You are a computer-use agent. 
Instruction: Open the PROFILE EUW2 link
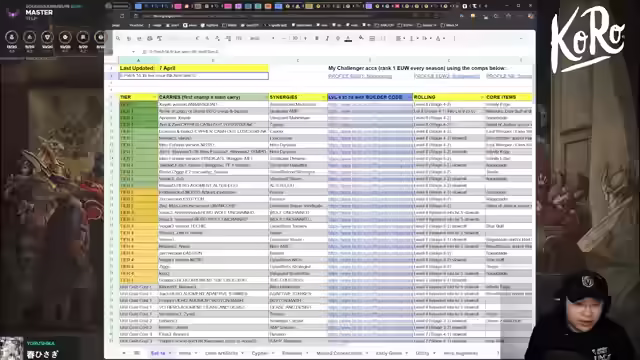click(x=447, y=76)
